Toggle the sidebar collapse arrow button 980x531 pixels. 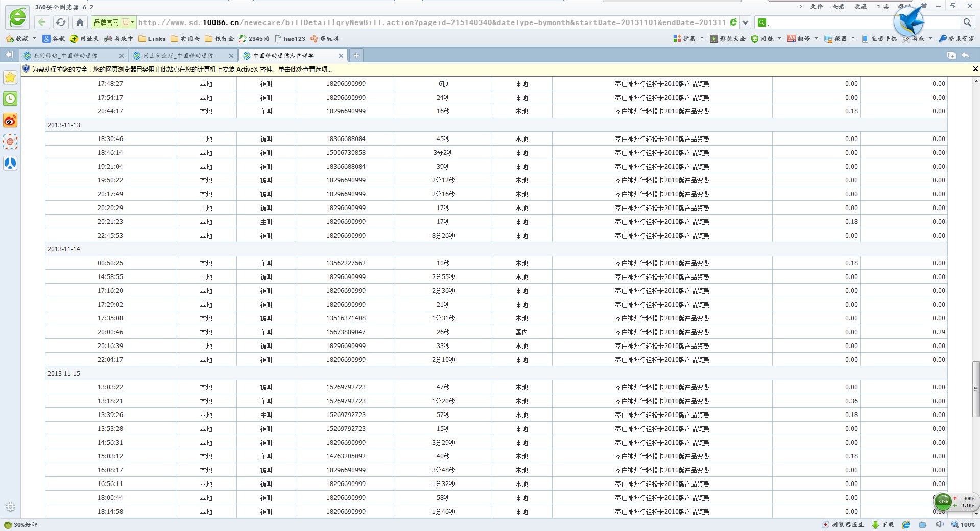[x=9, y=55]
